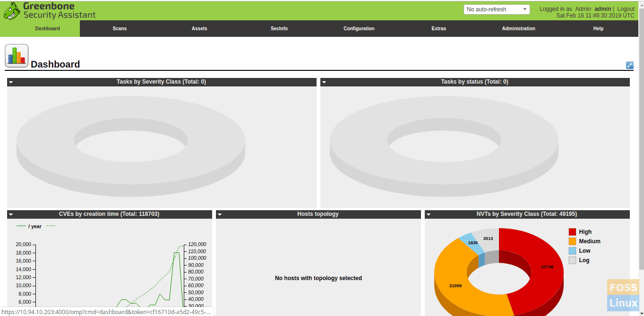
Task: Open the Configuration menu
Action: 359,28
